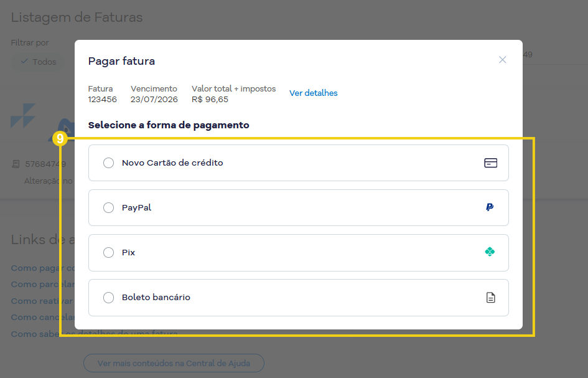588x378 pixels.
Task: Click the credit card icon
Action: click(490, 163)
